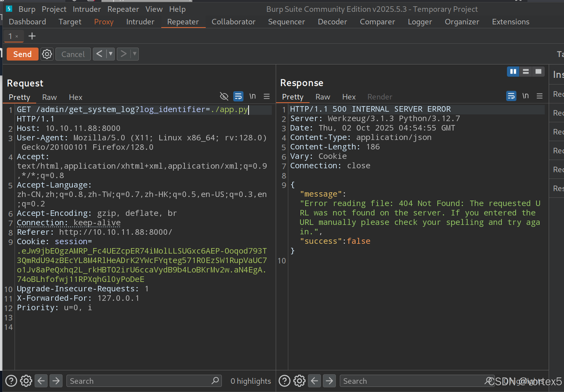This screenshot has width=564, height=392.
Task: Switch to the Intruder tool tab
Action: (140, 22)
